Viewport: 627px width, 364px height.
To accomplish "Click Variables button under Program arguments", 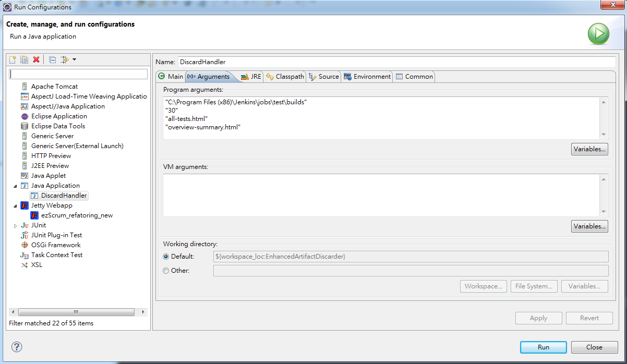I will [590, 149].
